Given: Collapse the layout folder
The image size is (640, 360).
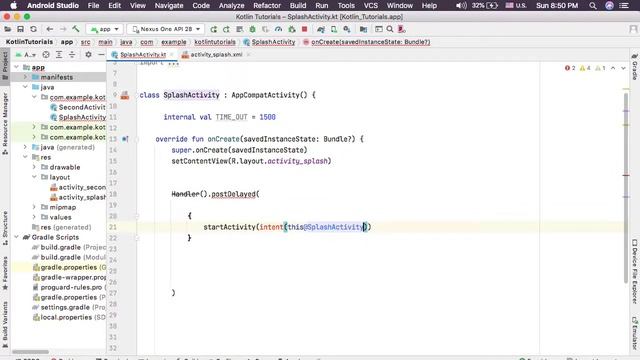Looking at the screenshot, I should pos(34,177).
